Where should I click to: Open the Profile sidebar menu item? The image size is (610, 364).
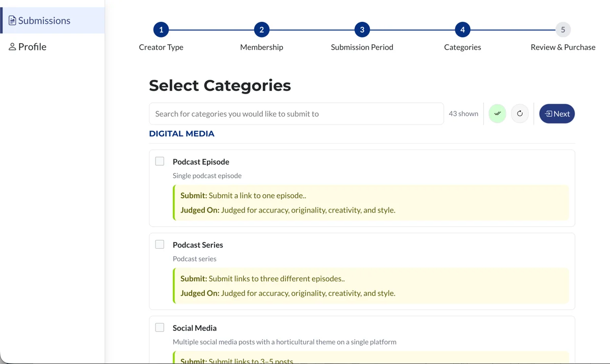(32, 47)
